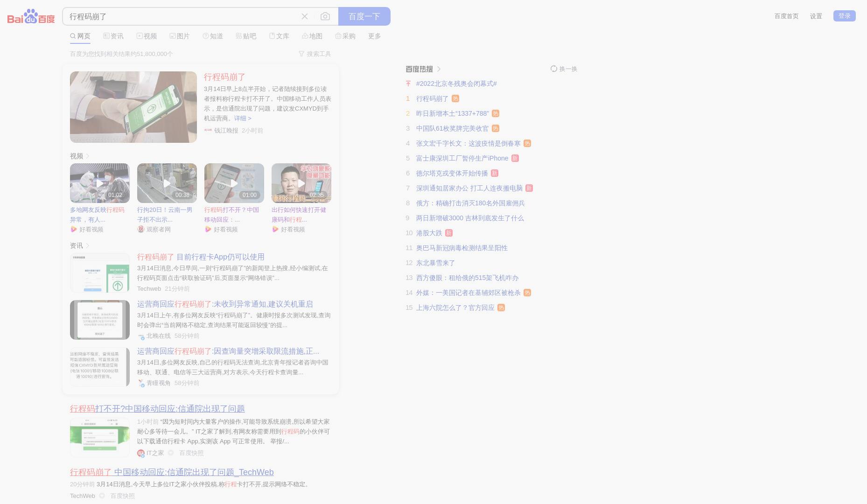Switch to the 图片 tab
Screen dimensions: 867x504
(180, 36)
